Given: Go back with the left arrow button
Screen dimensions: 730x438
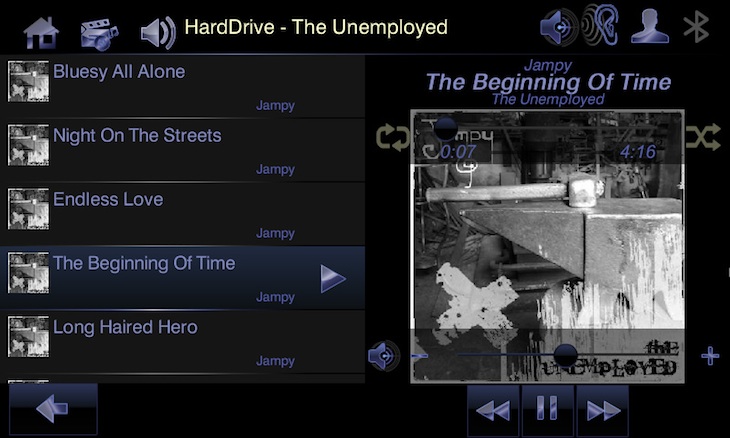Looking at the screenshot, I should (53, 409).
